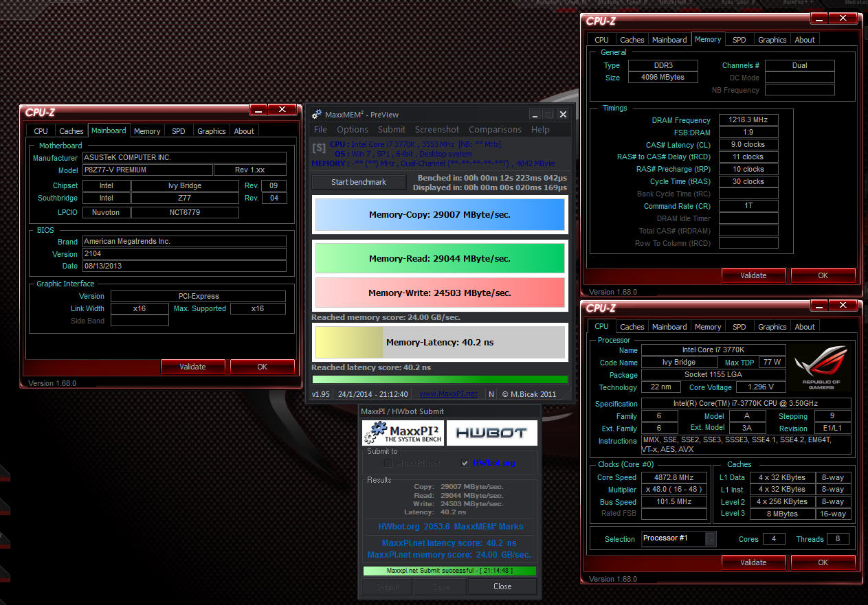The image size is (868, 605).
Task: Click the red Memory-Write result bar
Action: pyautogui.click(x=440, y=293)
